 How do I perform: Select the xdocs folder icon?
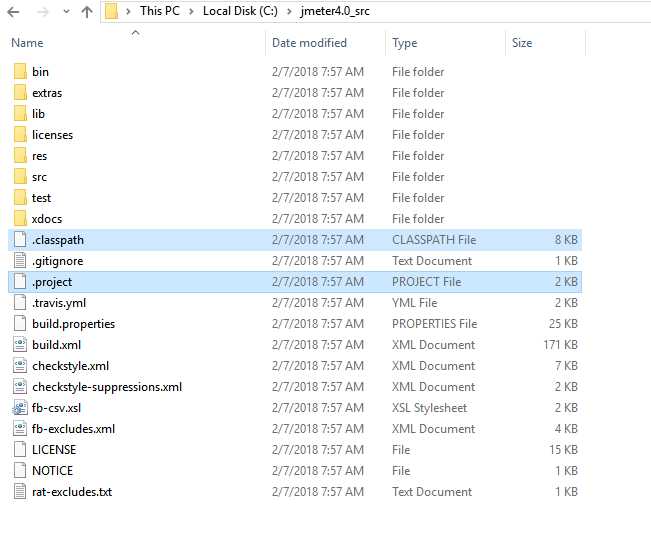[x=20, y=218]
